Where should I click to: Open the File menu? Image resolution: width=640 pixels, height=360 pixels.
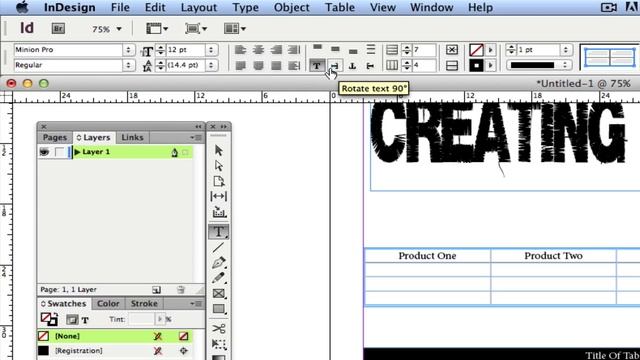[120, 7]
